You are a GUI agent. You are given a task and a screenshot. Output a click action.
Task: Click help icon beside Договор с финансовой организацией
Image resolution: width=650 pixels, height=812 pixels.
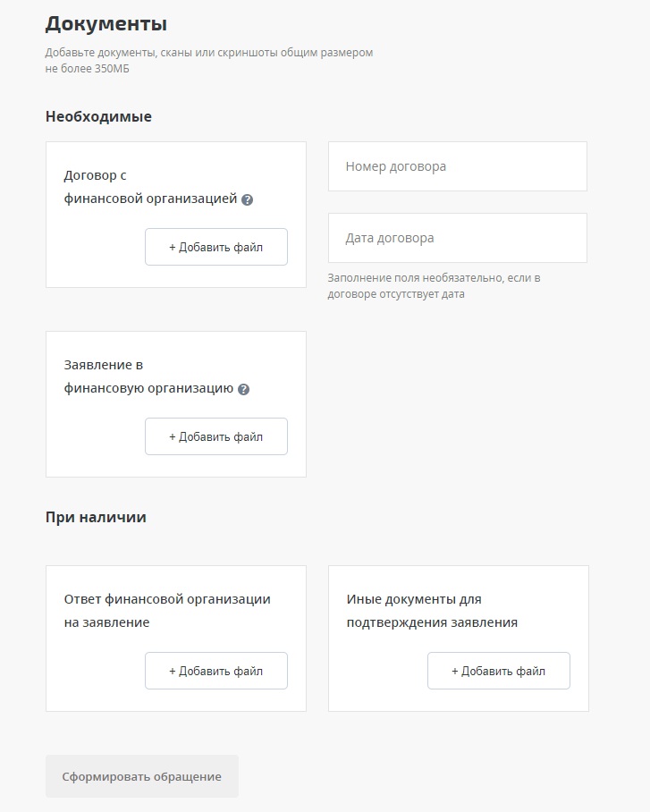(248, 199)
